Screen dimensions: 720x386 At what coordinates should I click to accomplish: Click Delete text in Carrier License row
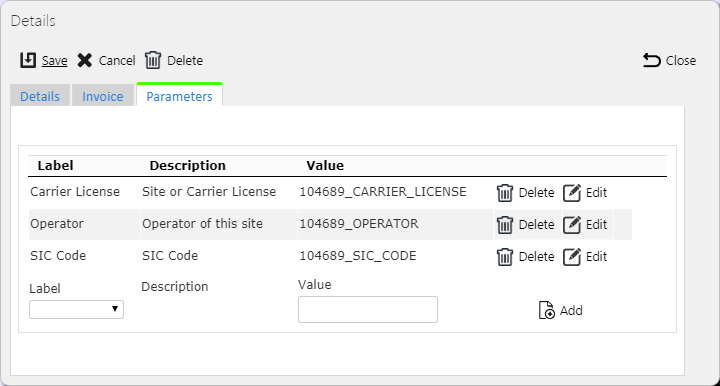[536, 193]
